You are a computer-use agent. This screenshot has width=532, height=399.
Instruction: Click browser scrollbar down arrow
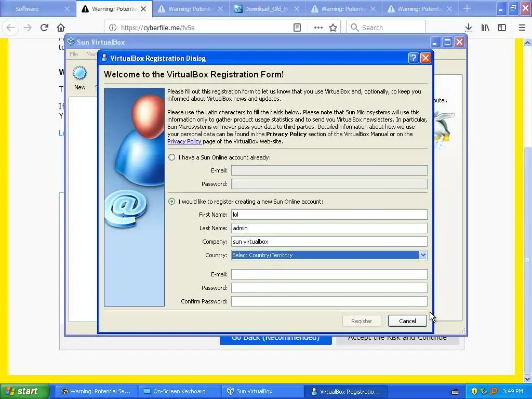(x=527, y=379)
